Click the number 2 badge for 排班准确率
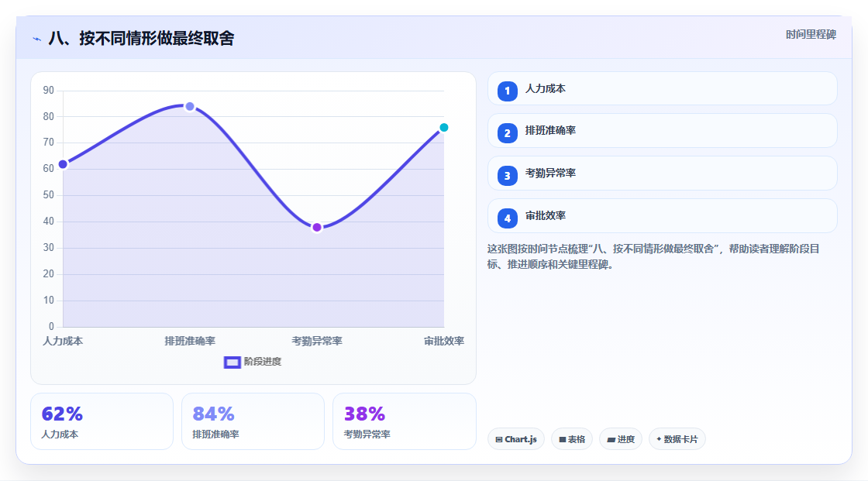868x481 pixels. tap(507, 133)
